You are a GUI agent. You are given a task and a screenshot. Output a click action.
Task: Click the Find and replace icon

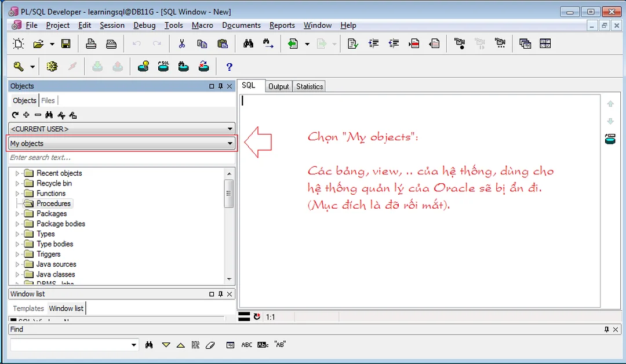tap(268, 43)
